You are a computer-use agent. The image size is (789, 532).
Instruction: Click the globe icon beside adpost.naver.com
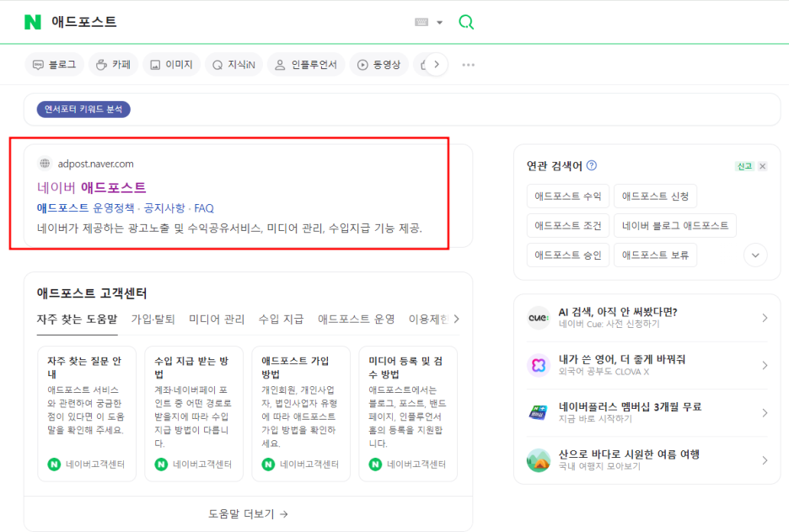pos(45,164)
